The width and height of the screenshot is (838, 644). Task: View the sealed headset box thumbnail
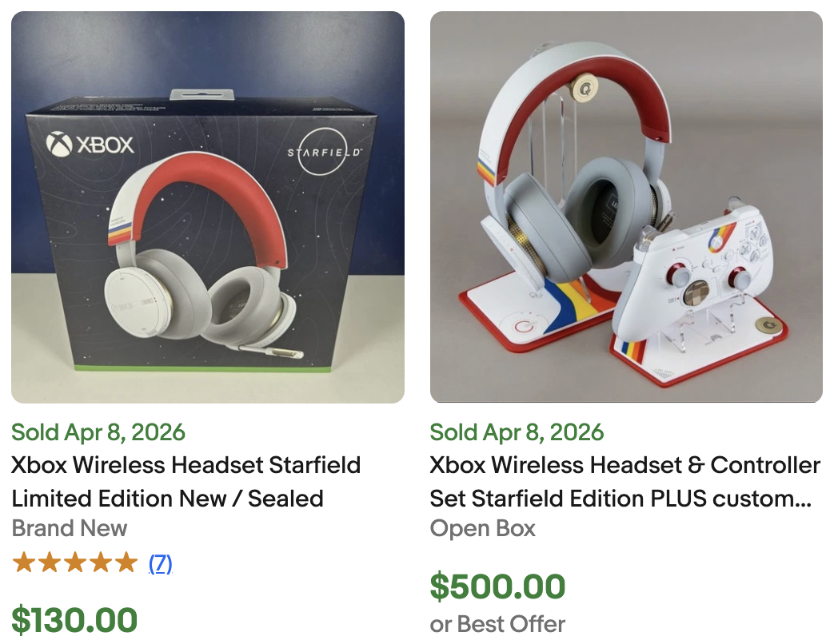pos(207,205)
